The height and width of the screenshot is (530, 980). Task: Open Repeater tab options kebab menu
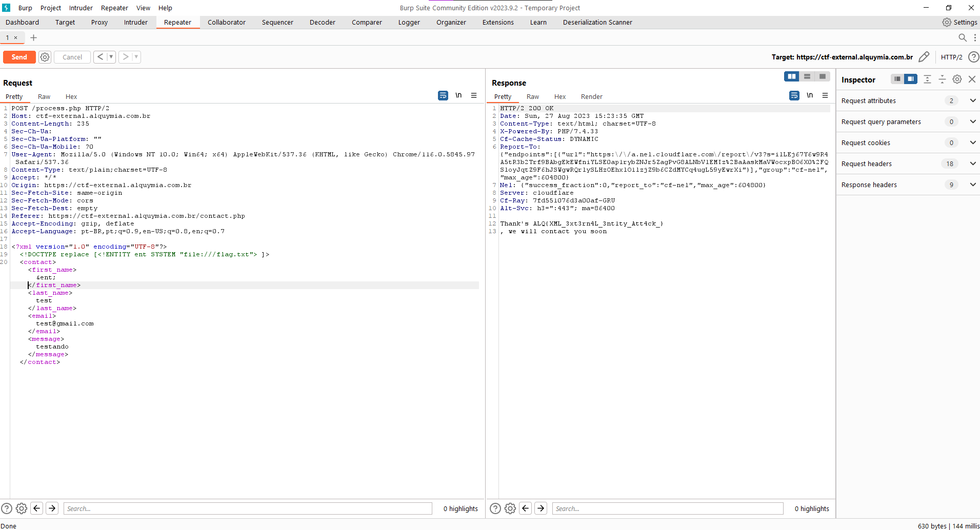(975, 37)
